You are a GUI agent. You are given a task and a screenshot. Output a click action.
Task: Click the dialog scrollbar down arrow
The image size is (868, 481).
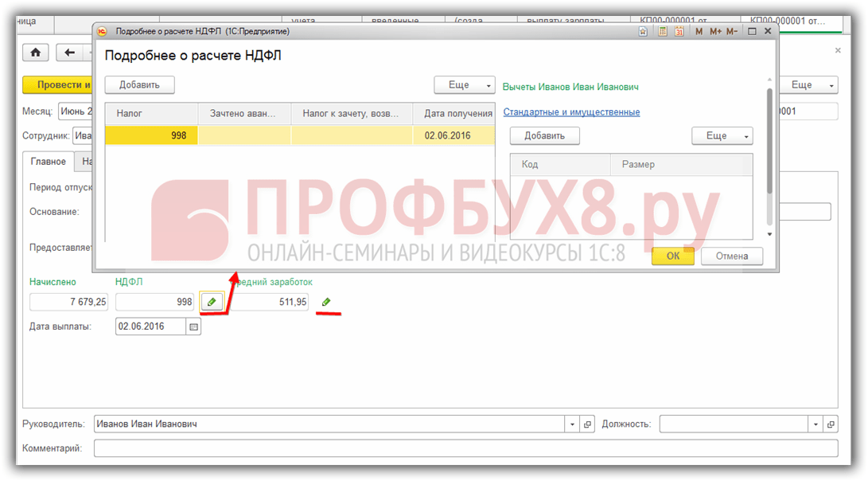pos(769,234)
